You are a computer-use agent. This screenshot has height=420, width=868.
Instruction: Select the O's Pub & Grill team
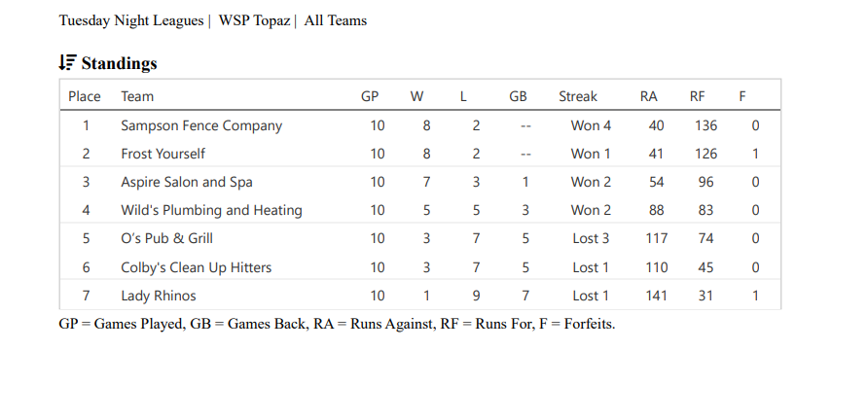[166, 238]
